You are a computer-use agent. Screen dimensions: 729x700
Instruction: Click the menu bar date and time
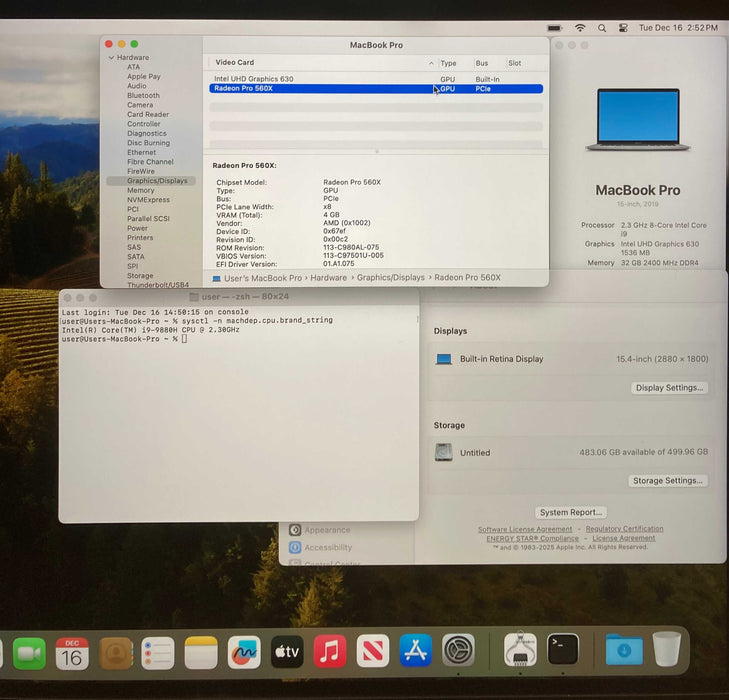point(678,28)
